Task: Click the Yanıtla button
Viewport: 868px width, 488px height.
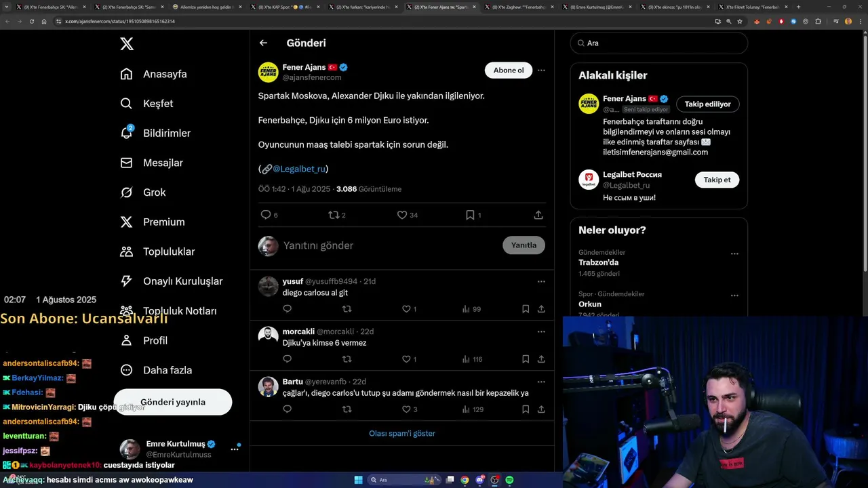Action: coord(524,245)
